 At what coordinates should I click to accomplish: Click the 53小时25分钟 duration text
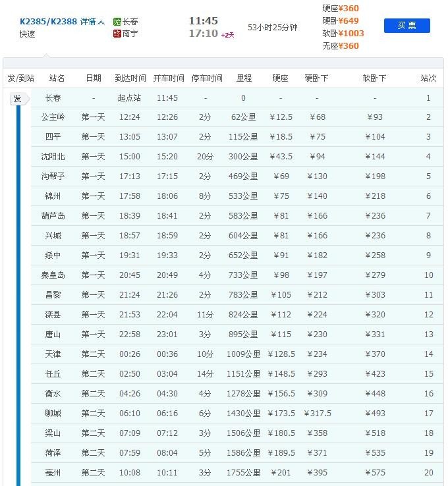tap(273, 27)
